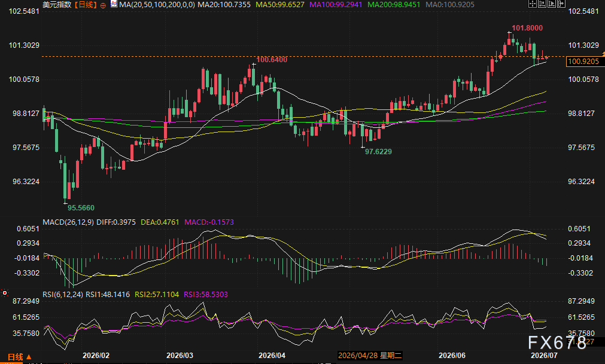The height and width of the screenshot is (364, 605).
Task: Click the orange arrow marker at right price axis
Action: [603, 54]
